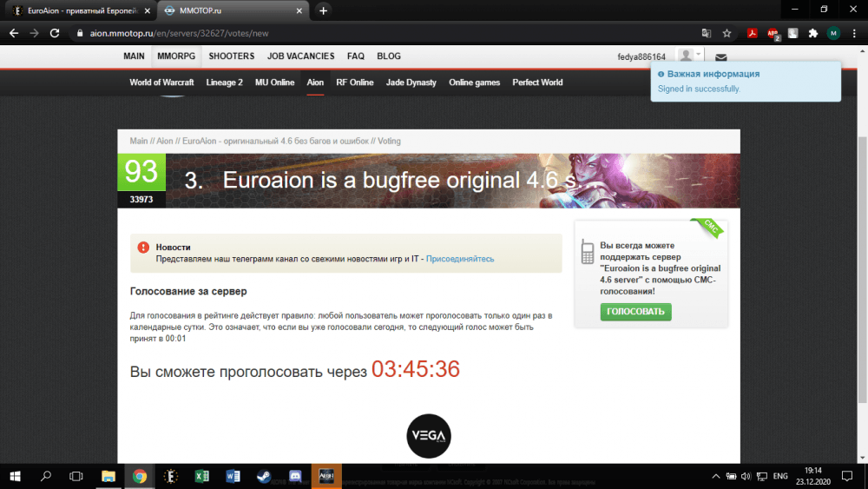Open the Chrome three-dot menu
Screen dimensions: 868x489
coord(854,34)
